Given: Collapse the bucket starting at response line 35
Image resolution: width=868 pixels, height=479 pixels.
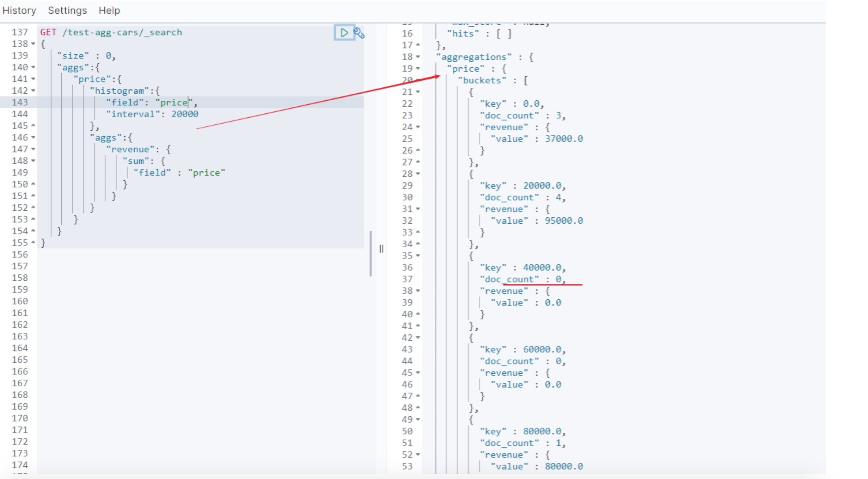Looking at the screenshot, I should coord(418,256).
